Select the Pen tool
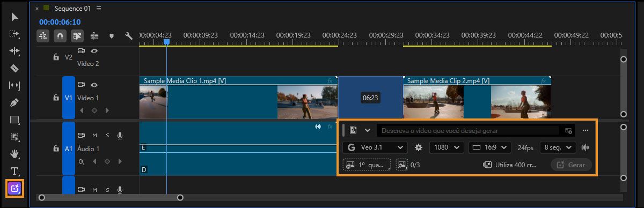This screenshot has height=208, width=644. (14, 102)
